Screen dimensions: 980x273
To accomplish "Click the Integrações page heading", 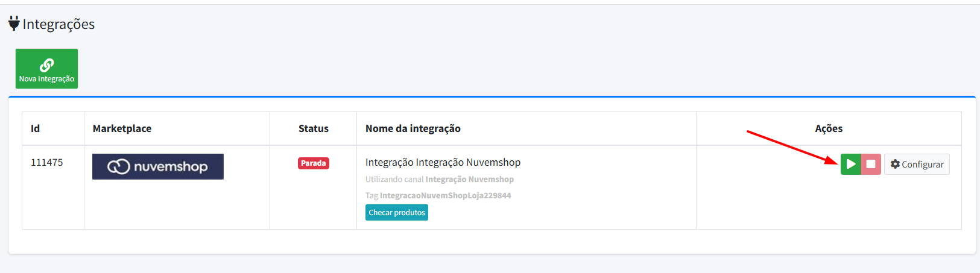I will coord(58,24).
